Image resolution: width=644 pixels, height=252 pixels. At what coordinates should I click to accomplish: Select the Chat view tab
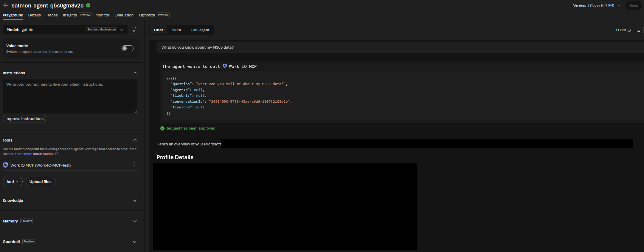[x=159, y=30]
